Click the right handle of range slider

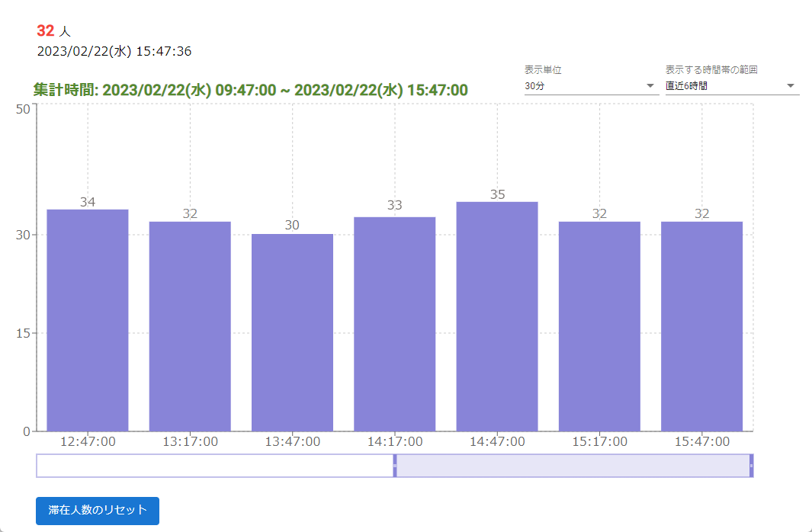[x=751, y=466]
